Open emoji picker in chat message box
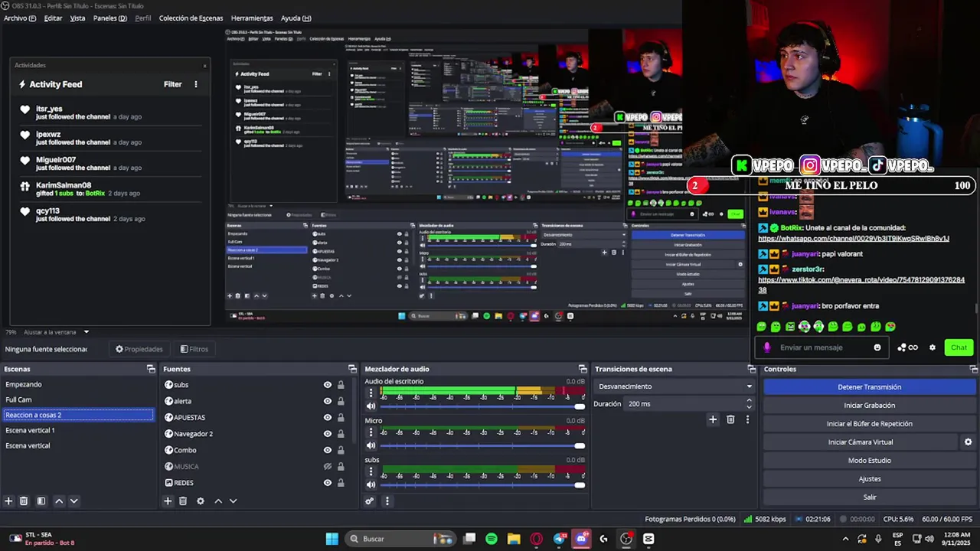 tap(877, 347)
